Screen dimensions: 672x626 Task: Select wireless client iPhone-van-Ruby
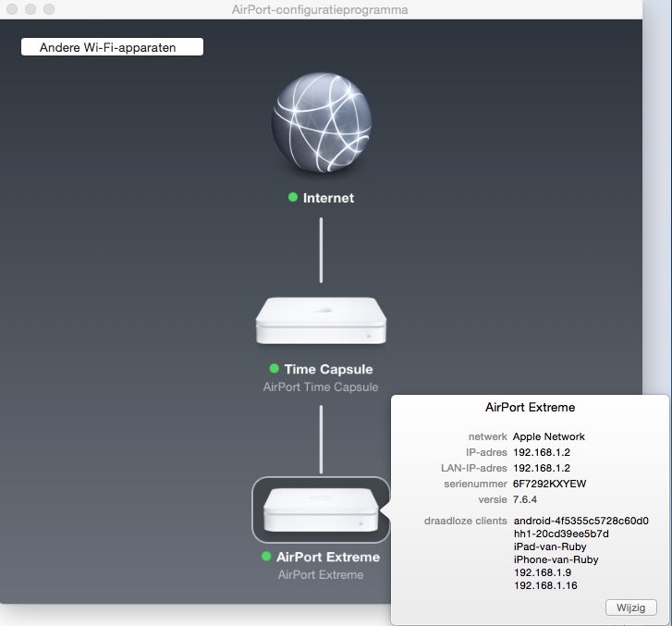point(556,559)
